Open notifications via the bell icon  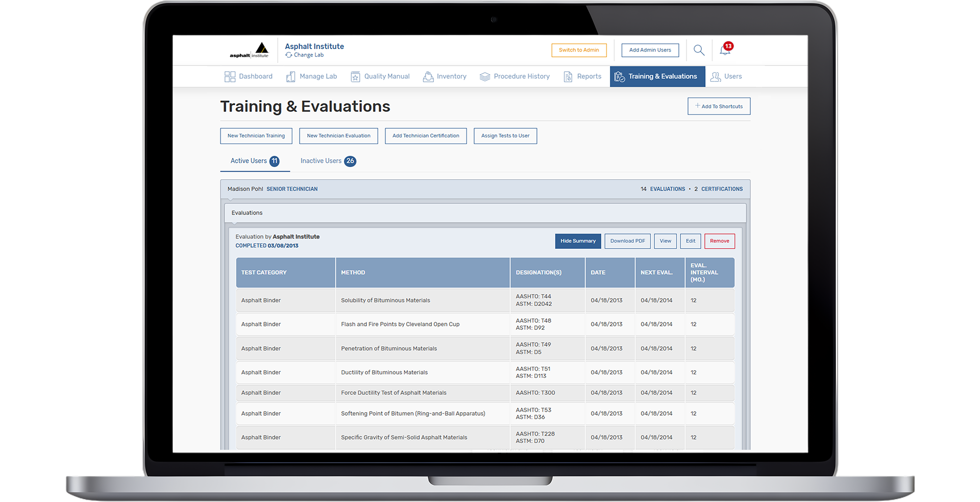click(x=725, y=51)
